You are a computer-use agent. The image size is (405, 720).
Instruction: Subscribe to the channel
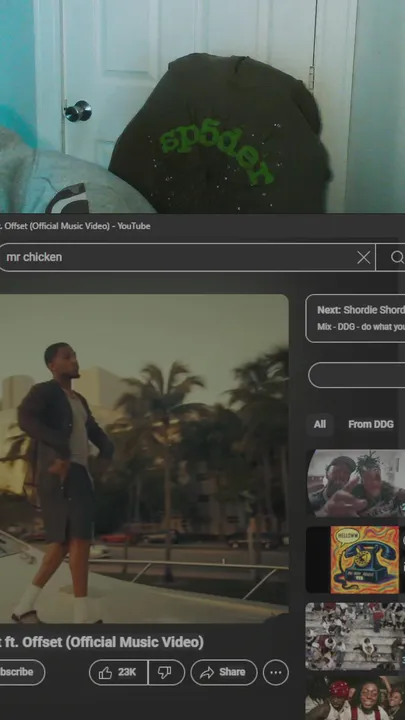tap(22, 672)
